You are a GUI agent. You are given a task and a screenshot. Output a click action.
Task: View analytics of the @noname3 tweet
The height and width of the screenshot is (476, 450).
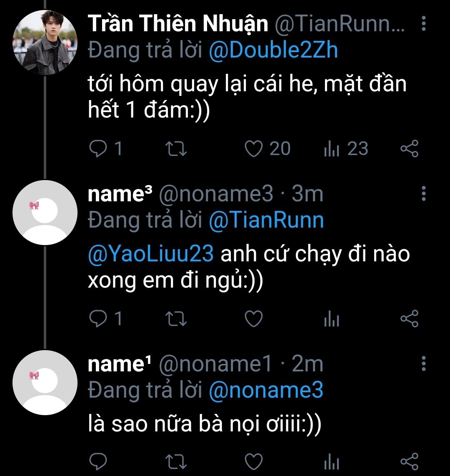[x=332, y=319]
